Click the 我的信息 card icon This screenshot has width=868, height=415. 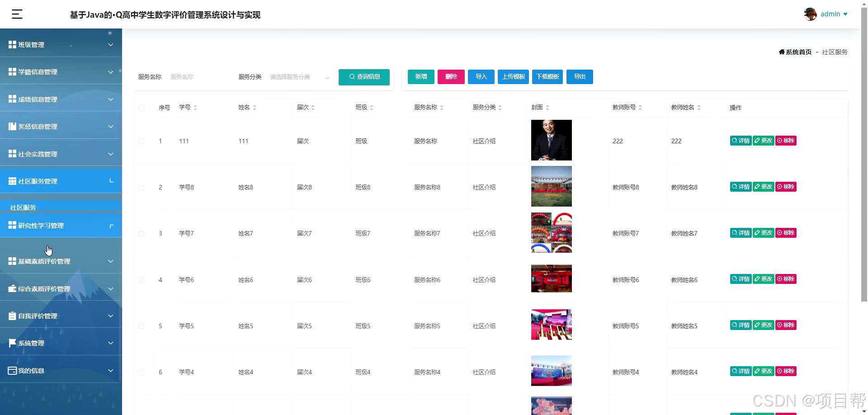point(12,370)
